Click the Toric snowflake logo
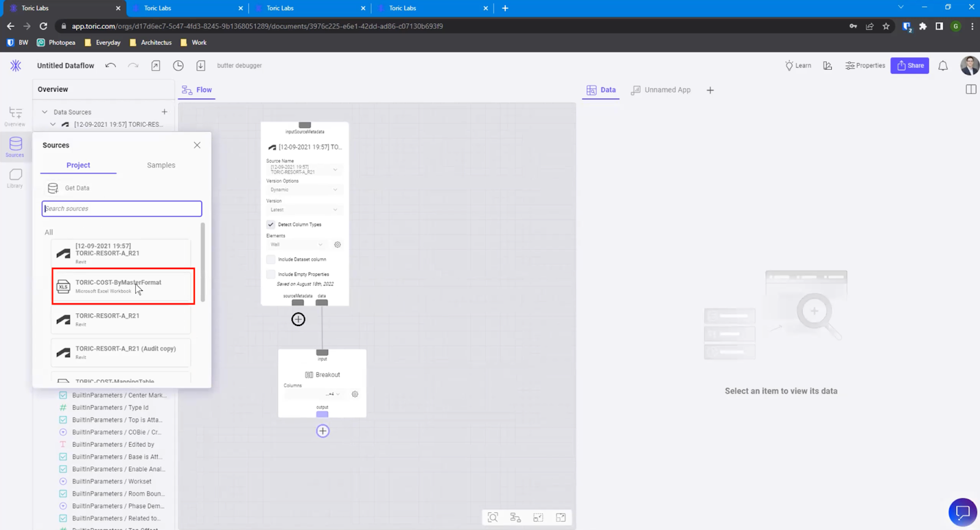The height and width of the screenshot is (530, 980). 16,66
